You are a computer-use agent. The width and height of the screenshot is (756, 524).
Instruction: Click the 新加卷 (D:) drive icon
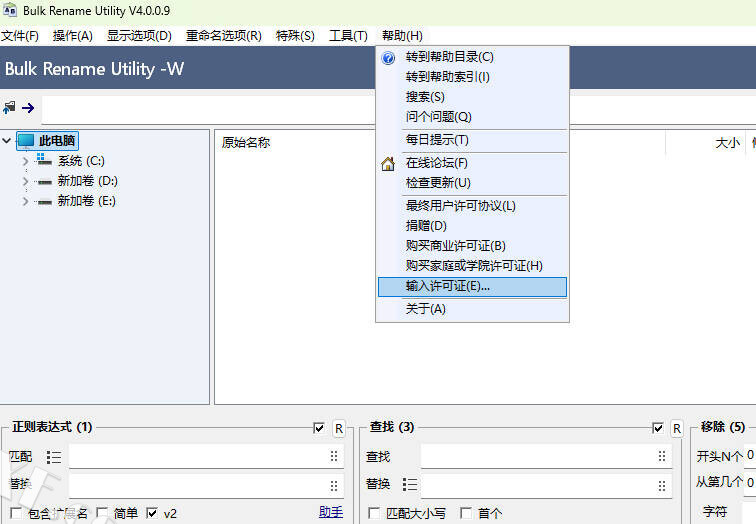(x=44, y=182)
